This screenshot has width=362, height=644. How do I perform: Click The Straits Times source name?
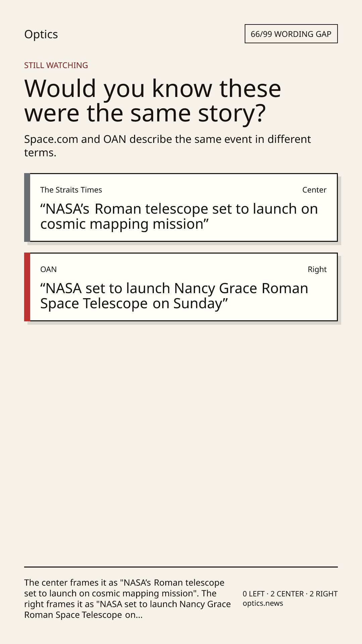(x=71, y=190)
